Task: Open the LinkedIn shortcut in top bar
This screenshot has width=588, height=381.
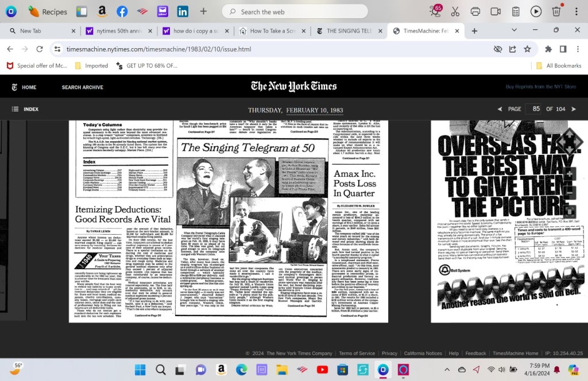Action: pyautogui.click(x=183, y=11)
